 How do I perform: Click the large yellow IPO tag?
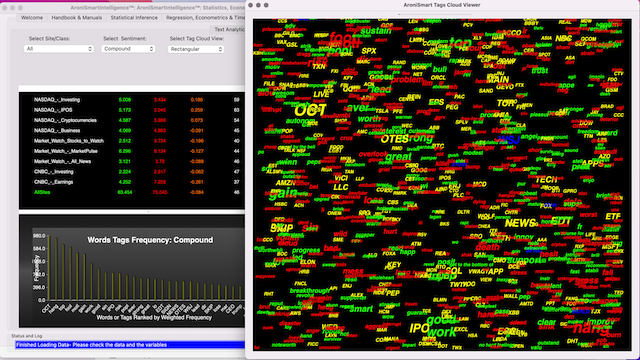click(419, 328)
